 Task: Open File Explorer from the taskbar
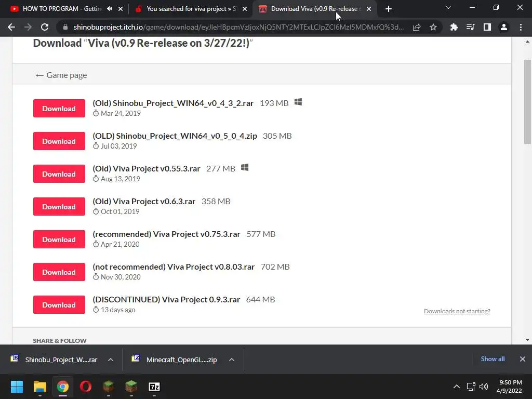pos(39,387)
